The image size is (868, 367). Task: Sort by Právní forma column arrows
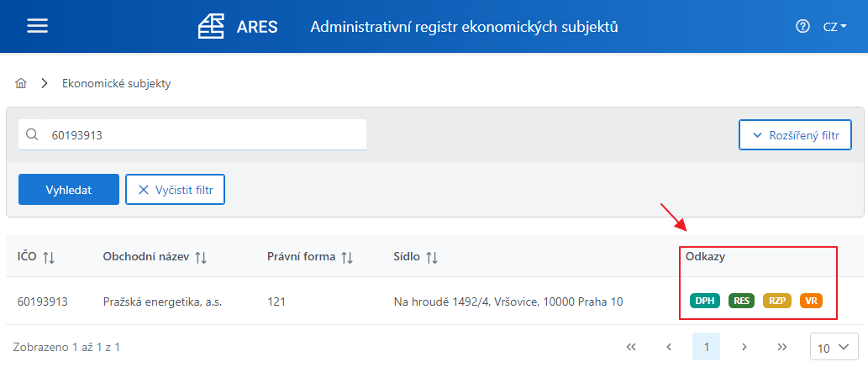(x=346, y=257)
